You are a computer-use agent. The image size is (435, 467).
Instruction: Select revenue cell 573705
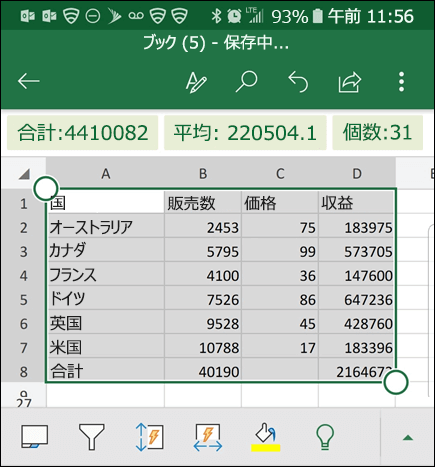[357, 250]
